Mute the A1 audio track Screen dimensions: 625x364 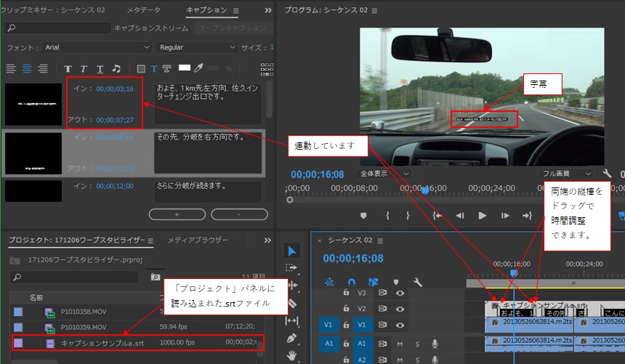click(x=400, y=344)
